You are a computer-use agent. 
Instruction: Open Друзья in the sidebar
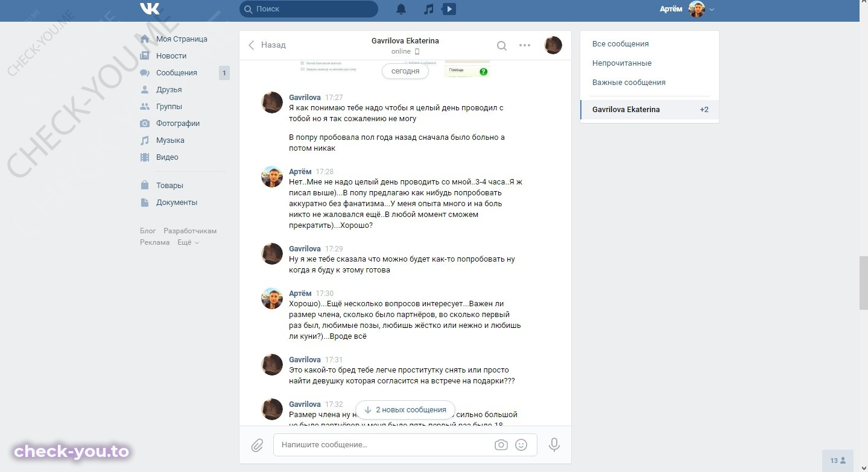[x=169, y=90]
